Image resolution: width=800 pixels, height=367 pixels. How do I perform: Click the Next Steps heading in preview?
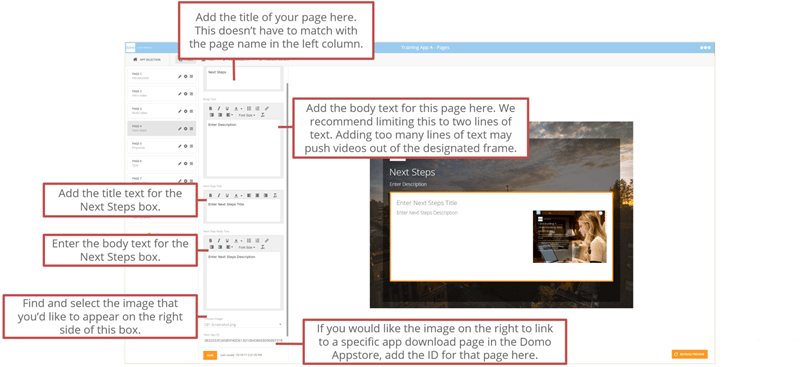412,172
